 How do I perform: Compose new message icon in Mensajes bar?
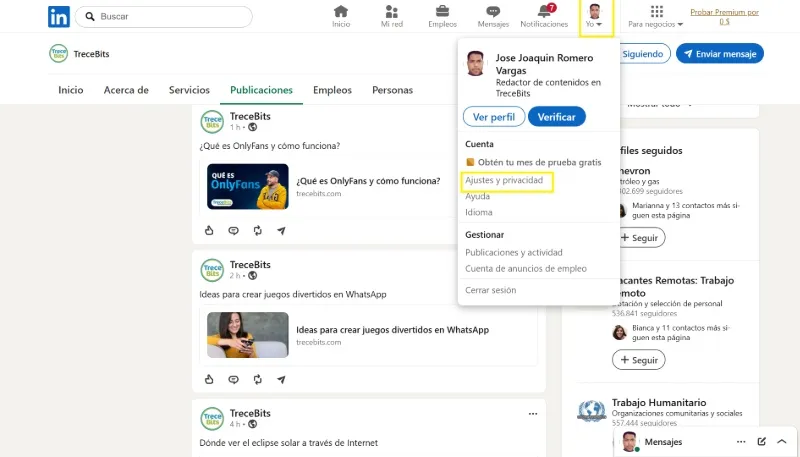pos(762,442)
